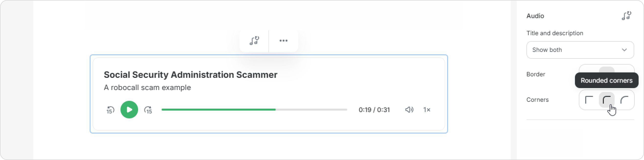Change the 1× playback speed
This screenshot has height=160, width=644.
[x=427, y=110]
